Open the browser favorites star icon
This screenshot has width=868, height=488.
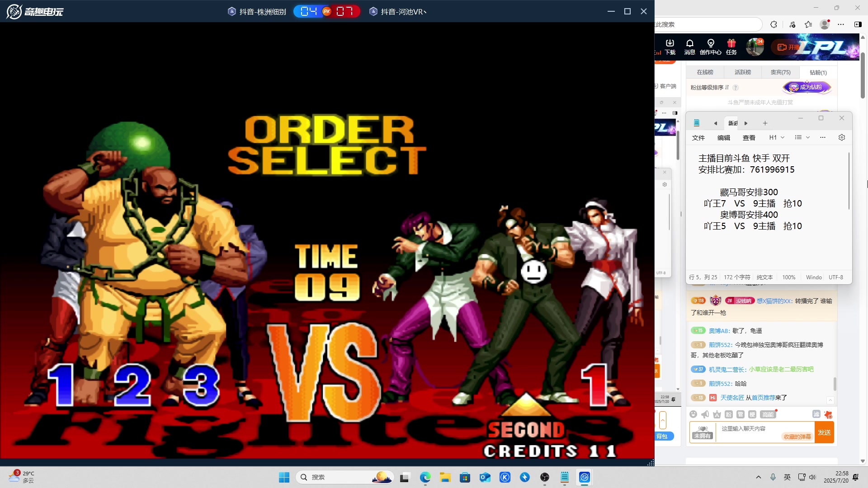[x=808, y=24]
